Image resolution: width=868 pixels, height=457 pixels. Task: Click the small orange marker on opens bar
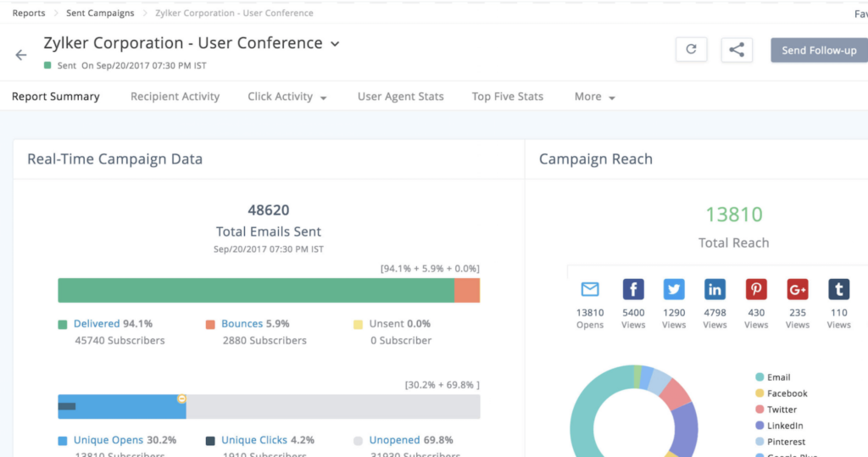(181, 398)
